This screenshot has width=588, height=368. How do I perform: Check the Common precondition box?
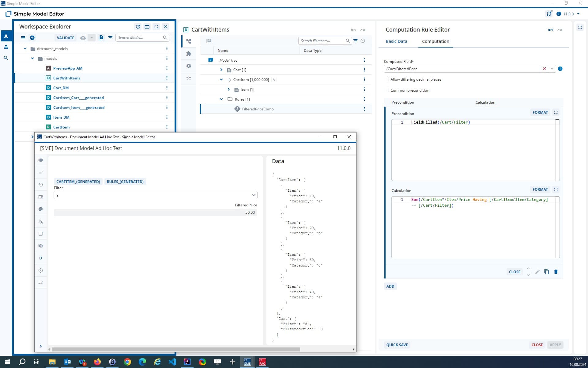tap(387, 90)
